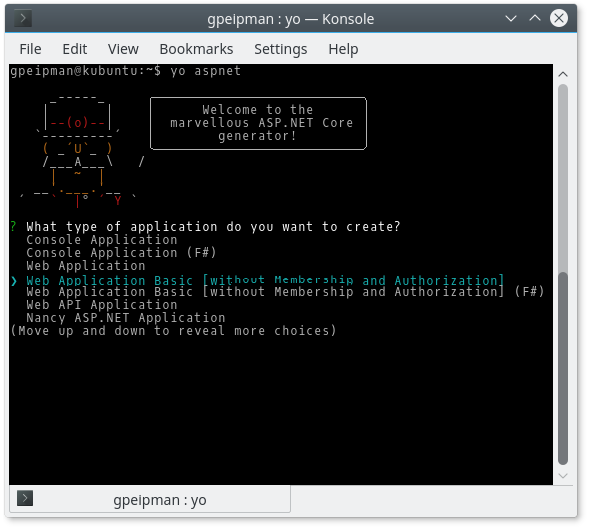Close the Konsole window
The width and height of the screenshot is (589, 528).
tap(559, 18)
